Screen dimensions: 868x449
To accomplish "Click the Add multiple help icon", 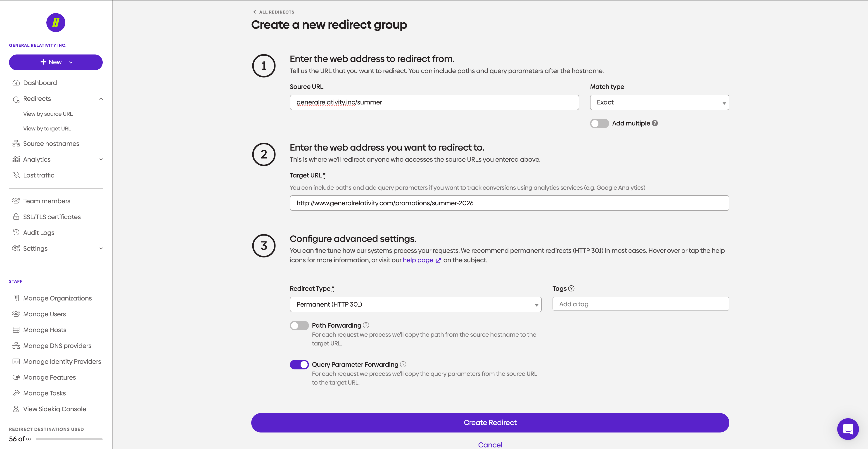I will click(x=655, y=123).
